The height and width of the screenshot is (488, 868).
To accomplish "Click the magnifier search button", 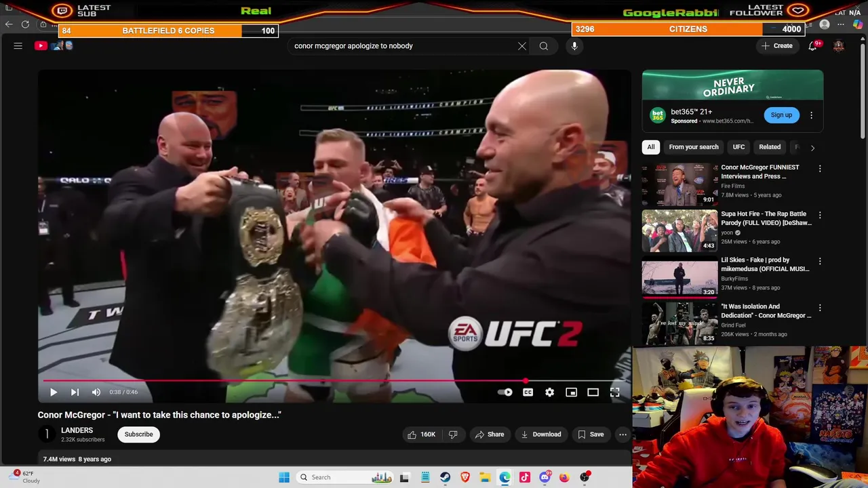I will coord(544,46).
